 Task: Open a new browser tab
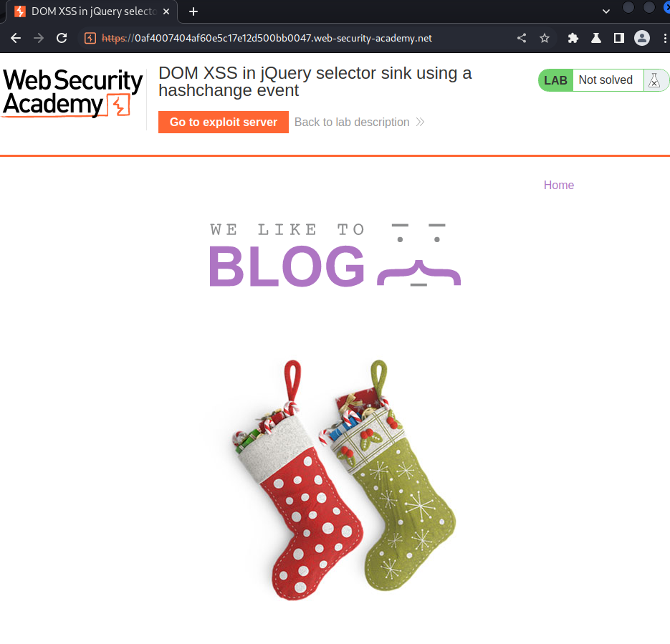(193, 11)
